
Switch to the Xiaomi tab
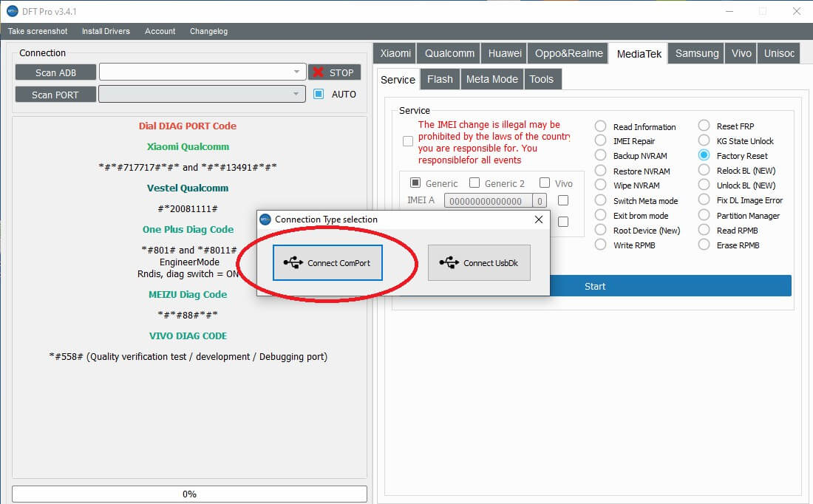click(395, 53)
